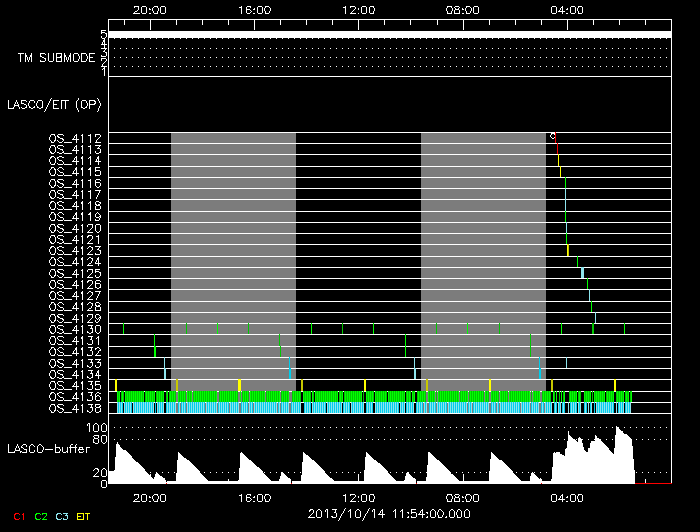Click the yellow EIT legend entry
Viewport: 700px width, 532px height.
(x=83, y=517)
